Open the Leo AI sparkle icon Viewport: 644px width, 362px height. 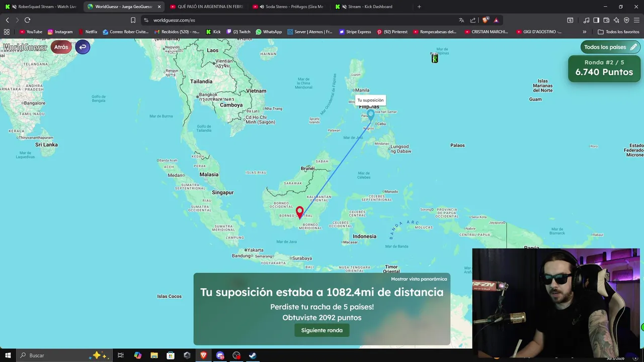(x=616, y=20)
